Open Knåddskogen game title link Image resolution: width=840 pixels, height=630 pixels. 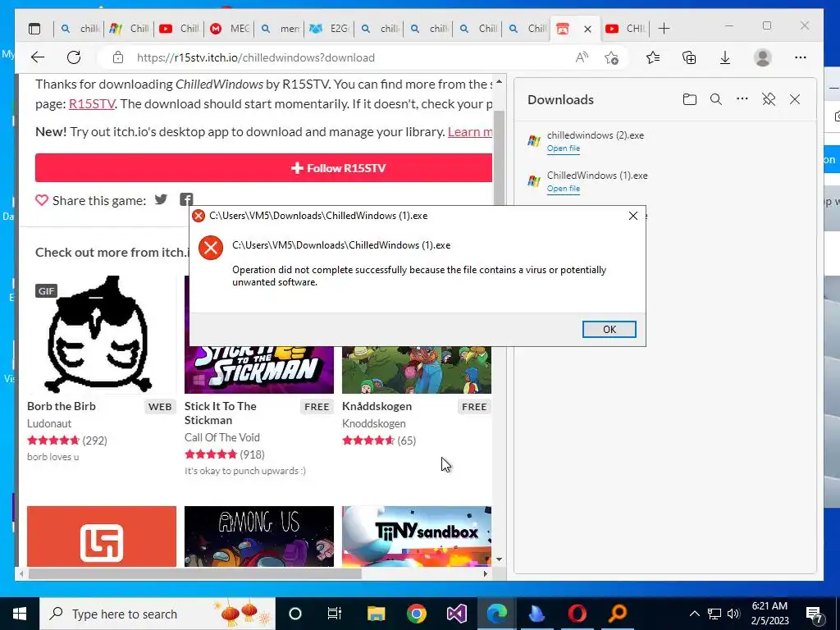tap(377, 406)
